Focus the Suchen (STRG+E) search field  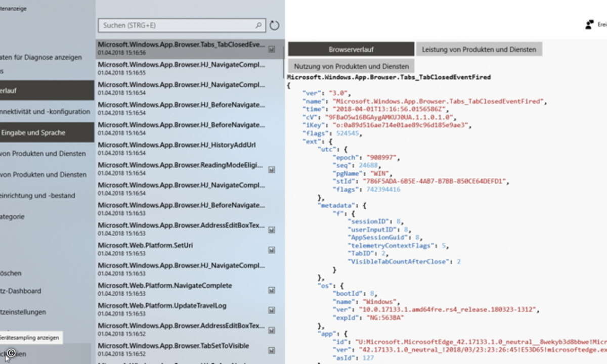tap(181, 25)
